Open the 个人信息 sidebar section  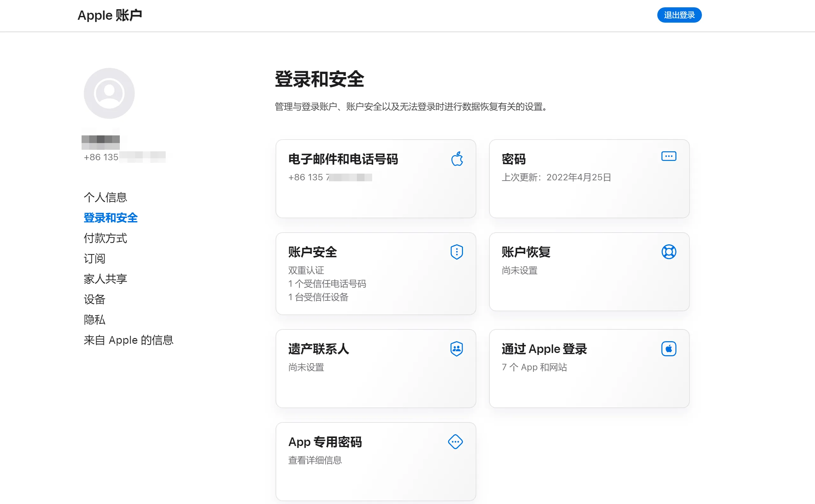tap(105, 197)
